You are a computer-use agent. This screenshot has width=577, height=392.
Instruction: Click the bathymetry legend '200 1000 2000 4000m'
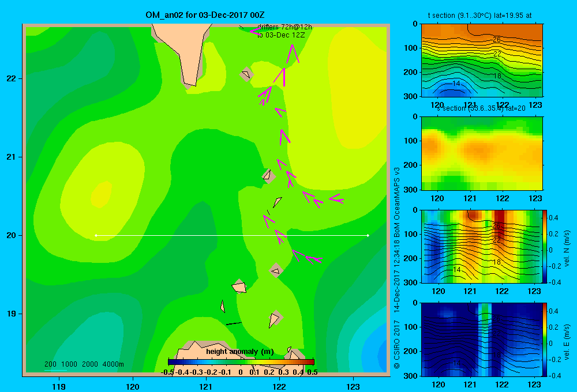click(84, 364)
